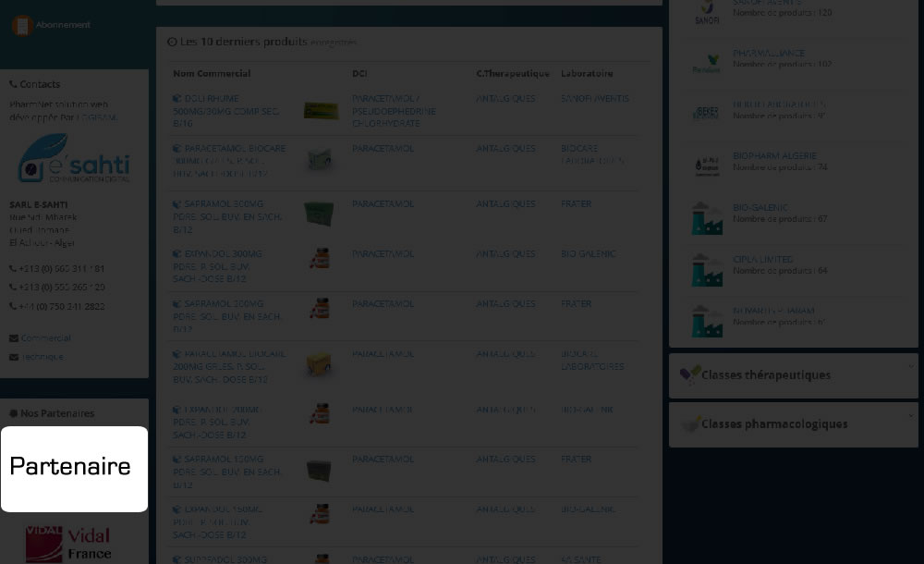Click the Vidal France partner logo
This screenshot has width=924, height=564.
[x=68, y=544]
